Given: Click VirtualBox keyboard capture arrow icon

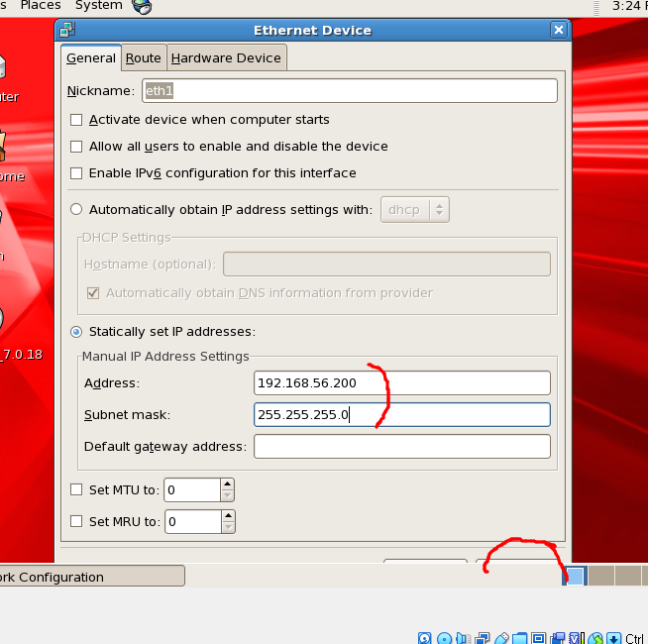Looking at the screenshot, I should 614,638.
